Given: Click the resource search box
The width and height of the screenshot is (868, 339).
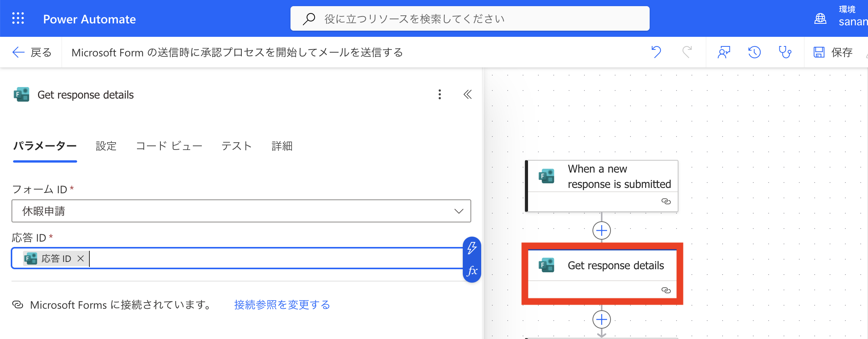Looking at the screenshot, I should point(470,18).
